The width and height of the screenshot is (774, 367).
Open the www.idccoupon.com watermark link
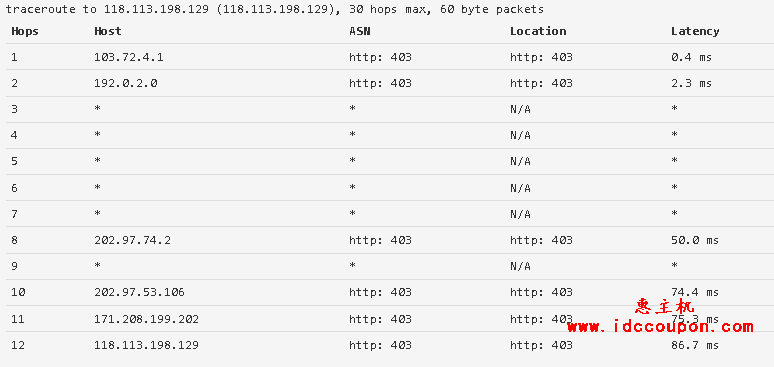[660, 326]
